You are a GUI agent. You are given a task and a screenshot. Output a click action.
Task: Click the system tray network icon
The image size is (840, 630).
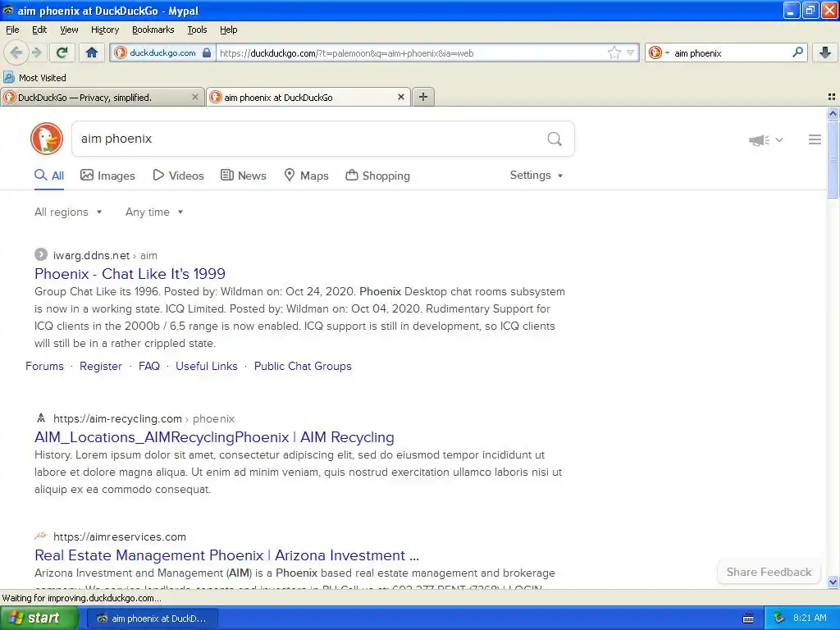pos(779,619)
